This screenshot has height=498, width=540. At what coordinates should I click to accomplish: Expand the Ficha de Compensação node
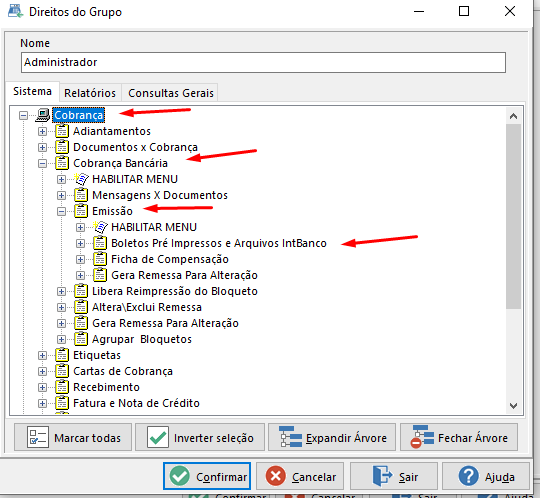[80, 259]
